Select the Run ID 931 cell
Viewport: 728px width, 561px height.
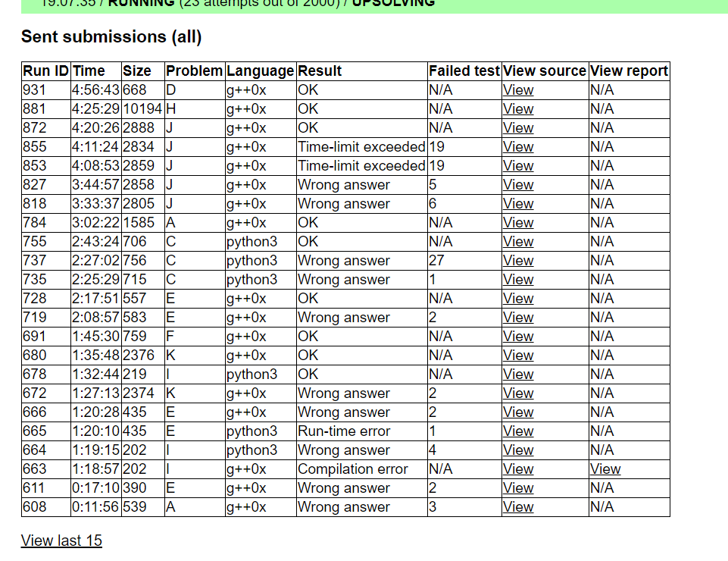[35, 90]
